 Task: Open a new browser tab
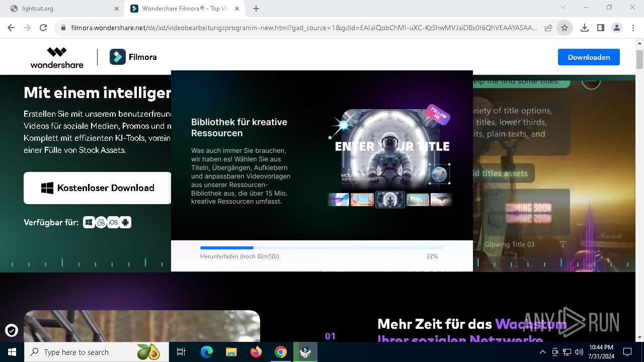(x=256, y=9)
